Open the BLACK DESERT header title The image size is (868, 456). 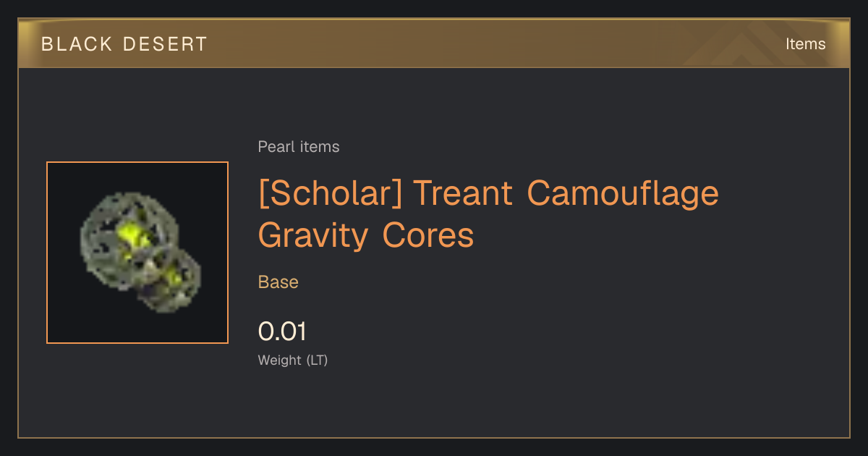[124, 44]
